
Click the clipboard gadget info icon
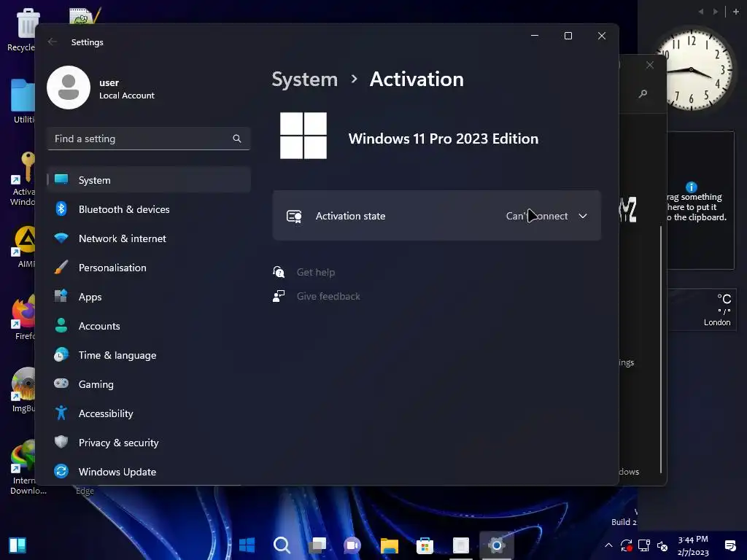pos(692,187)
